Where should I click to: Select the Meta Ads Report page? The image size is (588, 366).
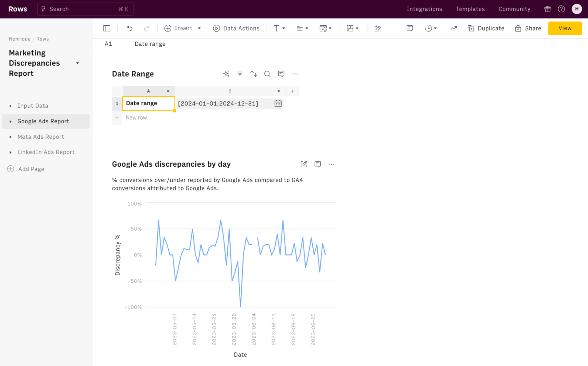[41, 137]
